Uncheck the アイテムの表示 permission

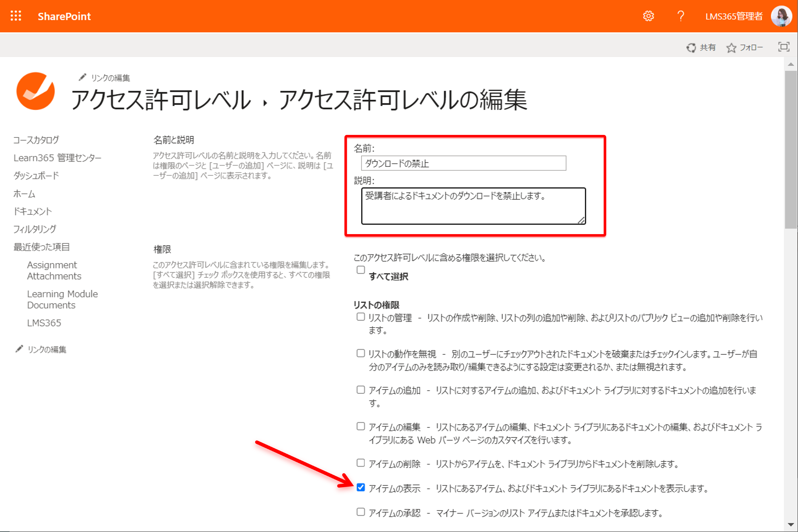361,487
